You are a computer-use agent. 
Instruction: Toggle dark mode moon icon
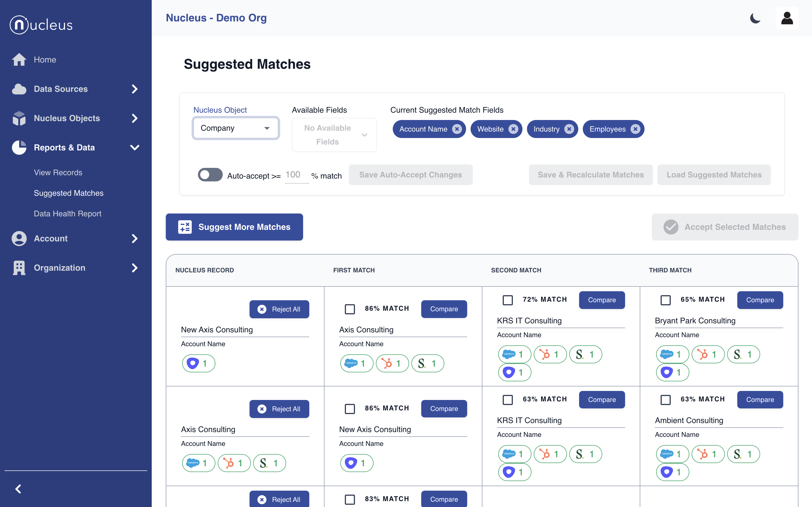(x=755, y=18)
